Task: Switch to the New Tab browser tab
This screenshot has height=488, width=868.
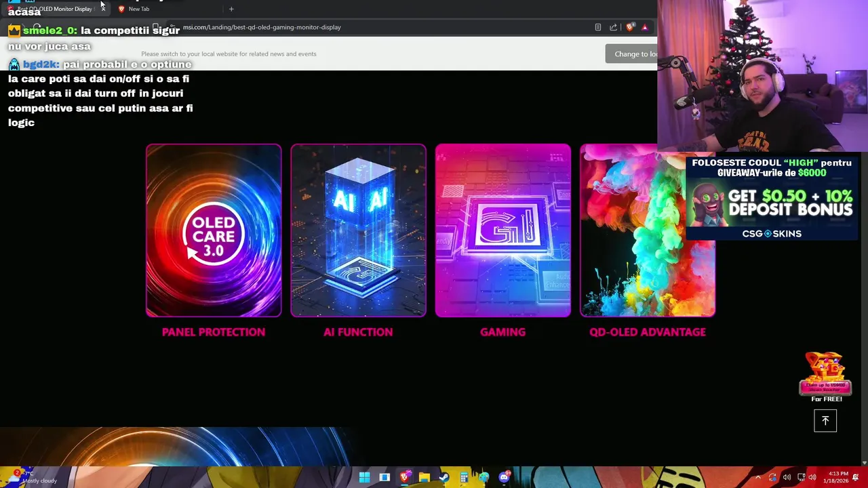Action: pyautogui.click(x=139, y=9)
